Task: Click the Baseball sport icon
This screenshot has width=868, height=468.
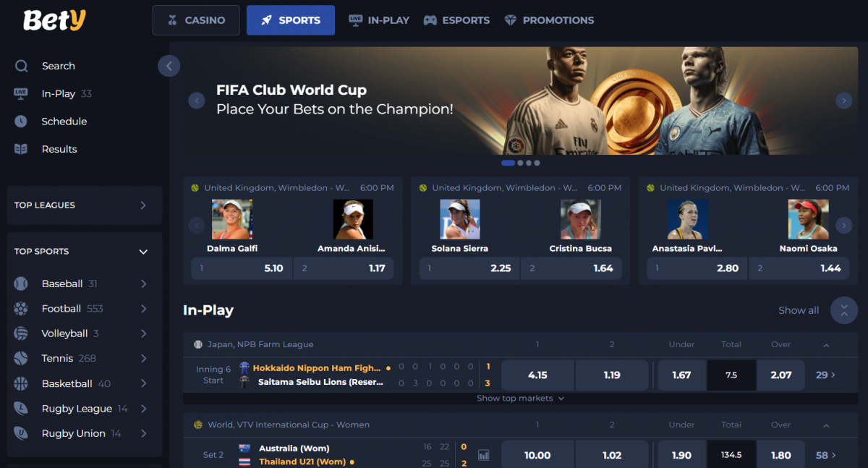Action: pos(21,284)
